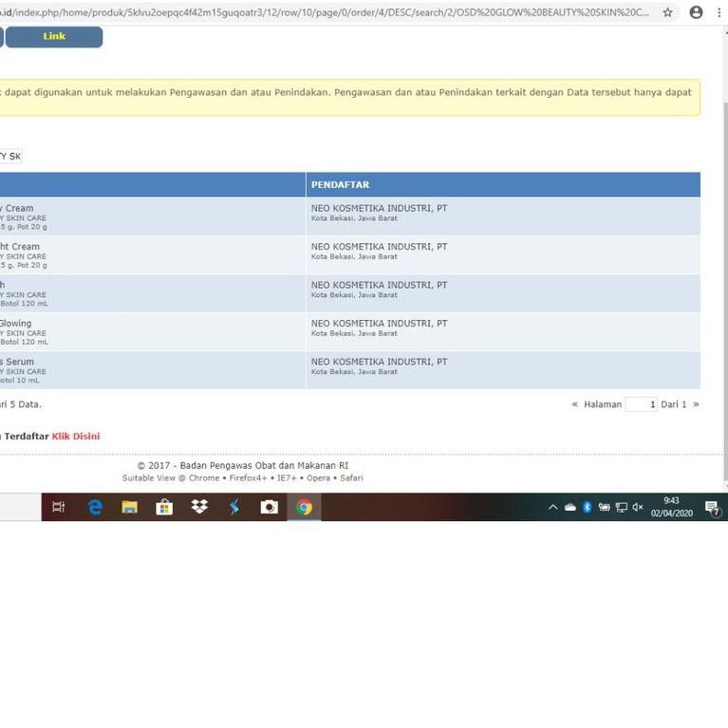This screenshot has width=728, height=728.
Task: Toggle the muted volume speaker icon
Action: [x=638, y=508]
